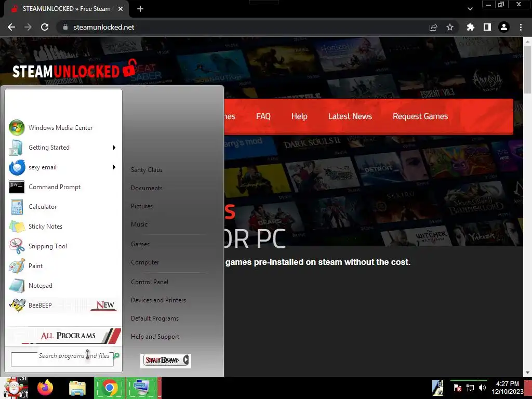Open a new Chrome tab
Viewport: 532px width, 399px height.
(140, 9)
